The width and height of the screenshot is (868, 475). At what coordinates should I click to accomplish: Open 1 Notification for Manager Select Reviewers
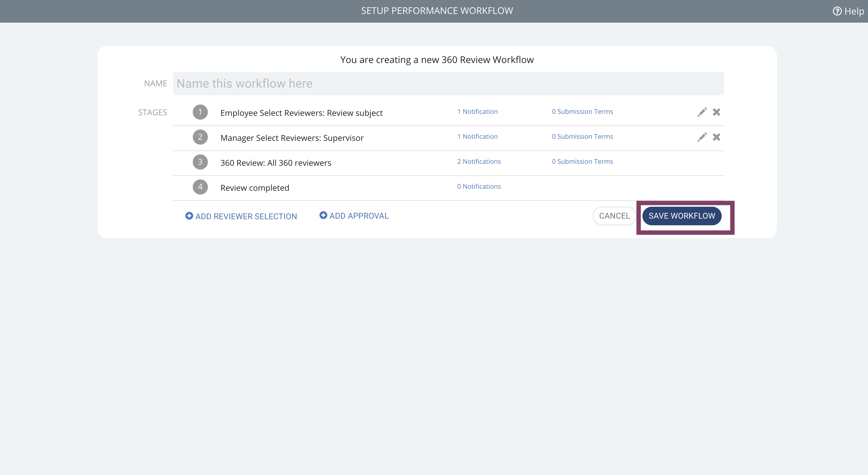(477, 136)
